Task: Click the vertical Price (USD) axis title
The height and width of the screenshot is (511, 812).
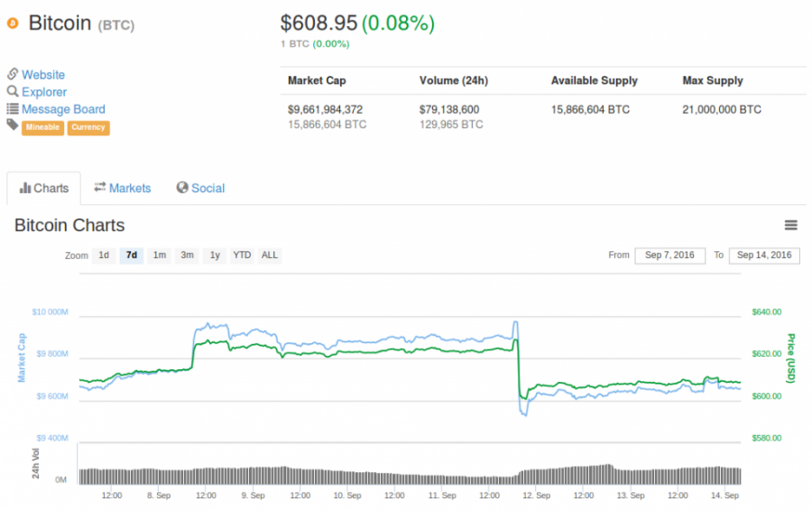Action: pos(790,358)
